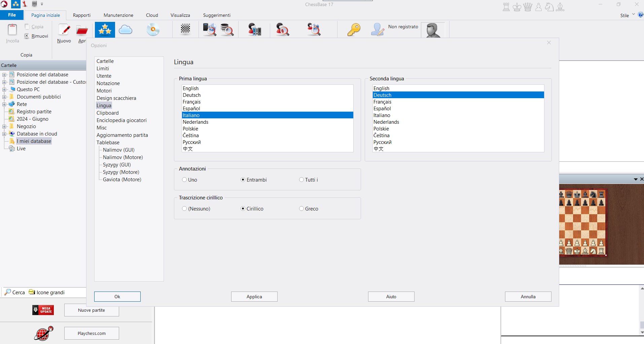The height and width of the screenshot is (344, 644).
Task: Expand the Posizione del database - Custom node
Action: (4, 82)
